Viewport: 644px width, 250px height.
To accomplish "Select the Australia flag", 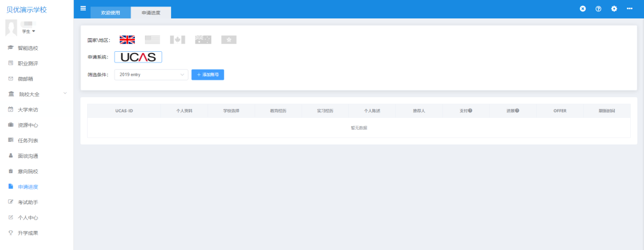I will 203,40.
